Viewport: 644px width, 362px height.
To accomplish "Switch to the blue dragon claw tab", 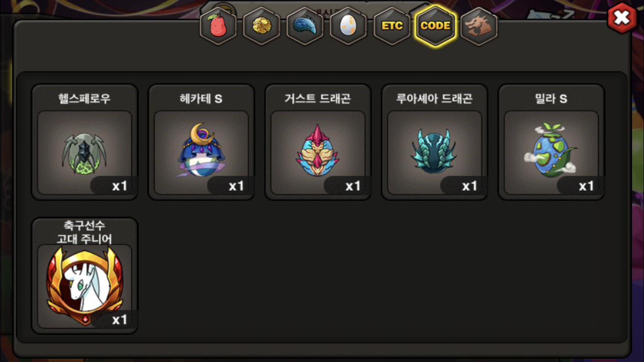I will point(305,26).
